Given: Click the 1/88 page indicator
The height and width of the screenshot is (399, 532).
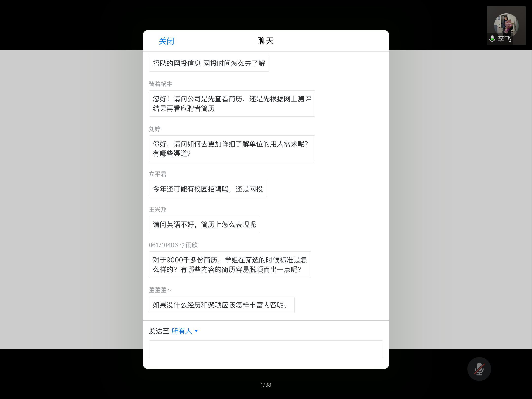Looking at the screenshot, I should coord(266,385).
